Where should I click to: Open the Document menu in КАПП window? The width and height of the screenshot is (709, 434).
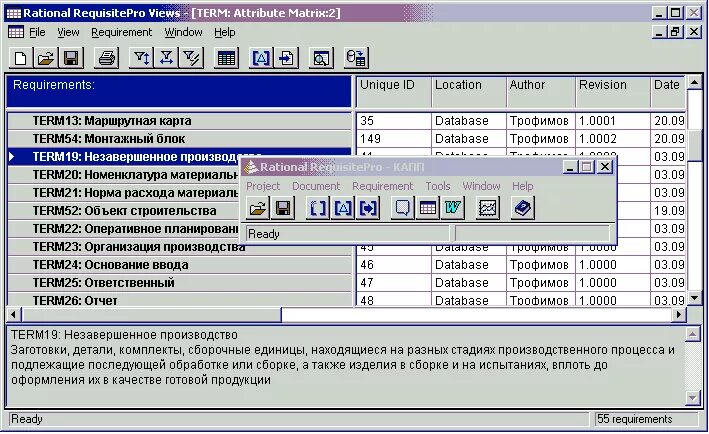pos(316,186)
